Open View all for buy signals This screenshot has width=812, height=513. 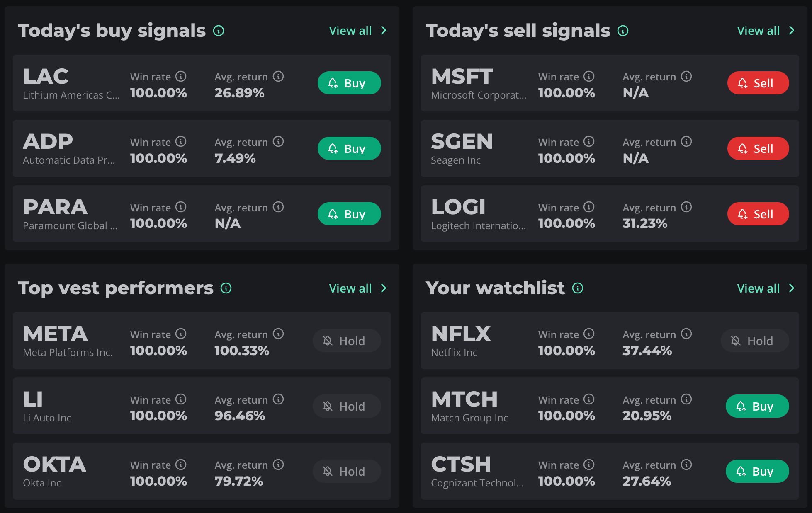coord(357,31)
